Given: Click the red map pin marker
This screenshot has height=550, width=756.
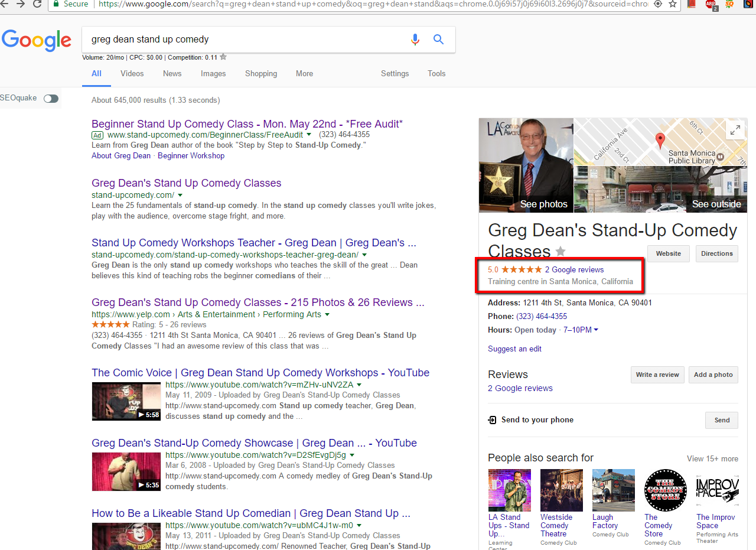Looking at the screenshot, I should click(x=660, y=141).
